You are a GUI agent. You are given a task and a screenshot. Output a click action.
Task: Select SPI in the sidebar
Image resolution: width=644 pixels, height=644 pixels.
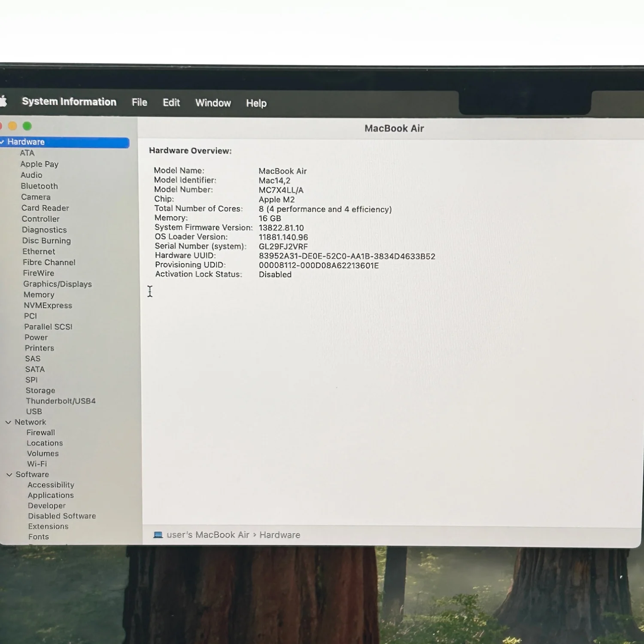[31, 380]
